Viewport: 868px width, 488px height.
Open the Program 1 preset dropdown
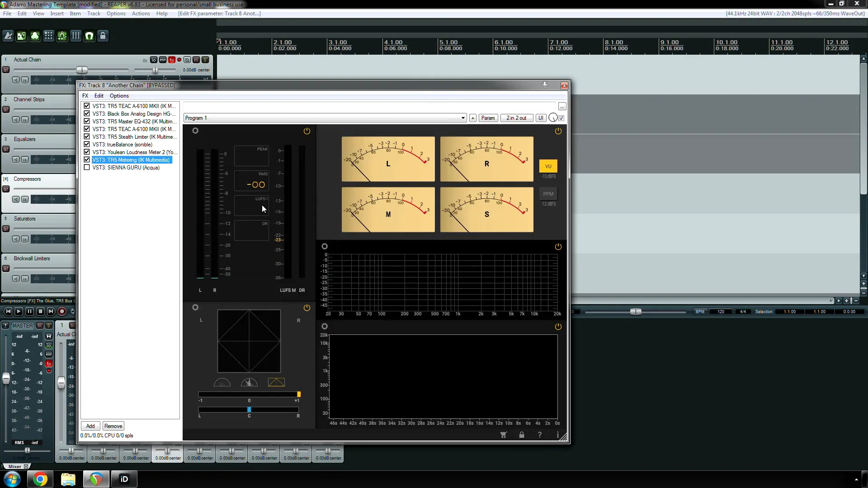click(x=325, y=118)
